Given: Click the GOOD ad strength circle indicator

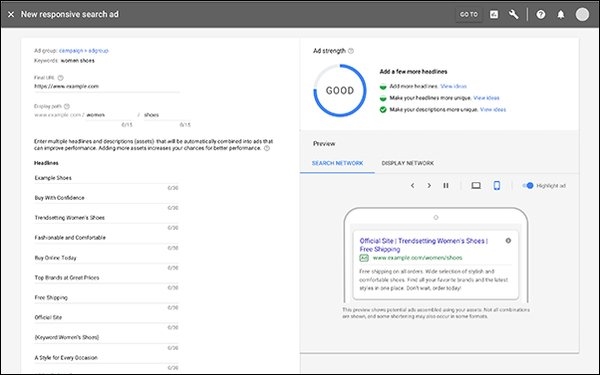Looking at the screenshot, I should [340, 90].
